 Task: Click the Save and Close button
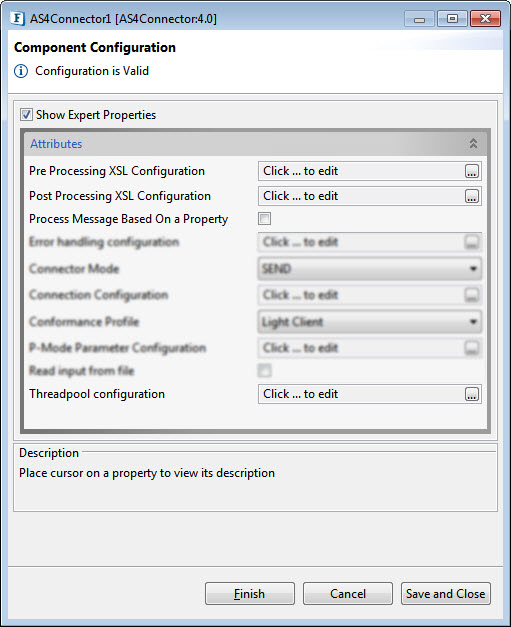pos(445,594)
